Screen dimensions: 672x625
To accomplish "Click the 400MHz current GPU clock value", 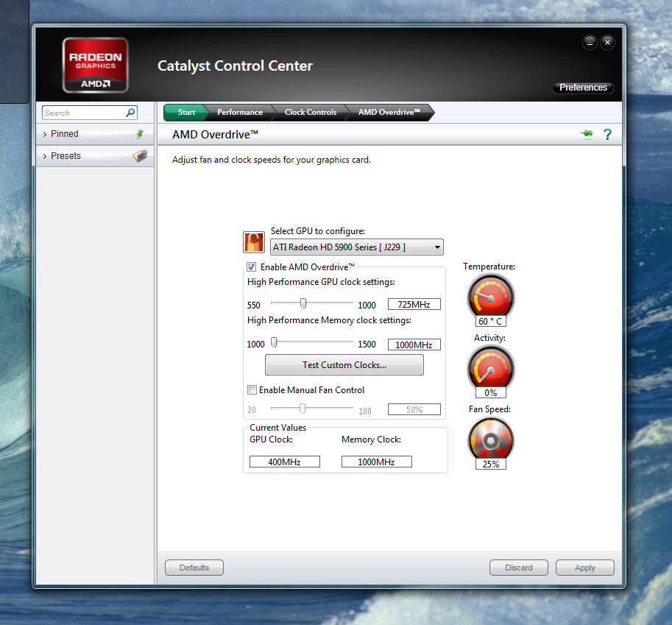I will tap(285, 462).
